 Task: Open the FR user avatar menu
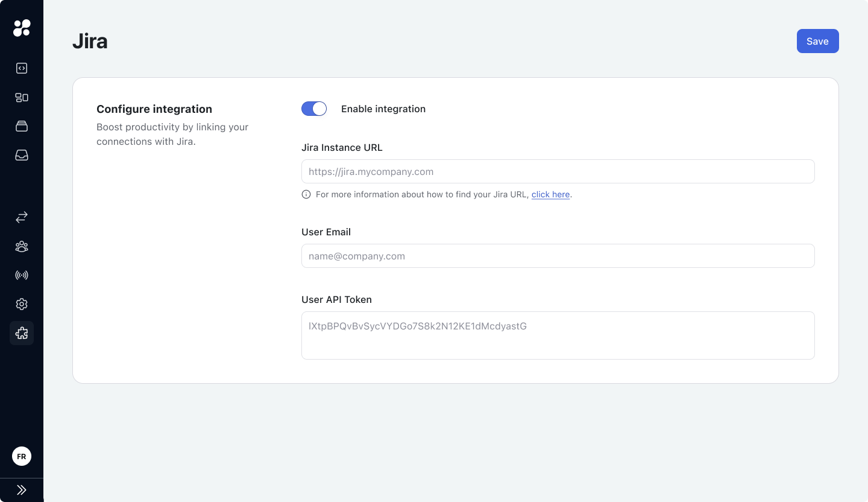(x=22, y=456)
